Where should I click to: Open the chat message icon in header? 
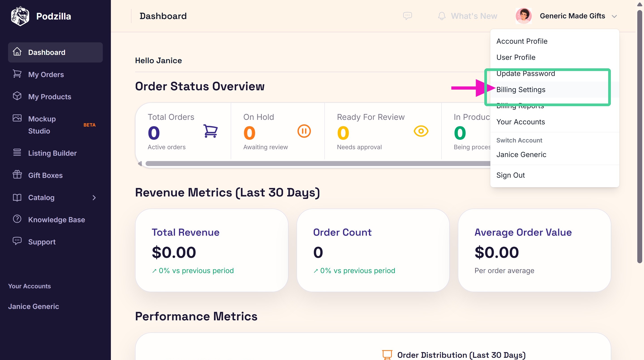pos(407,16)
